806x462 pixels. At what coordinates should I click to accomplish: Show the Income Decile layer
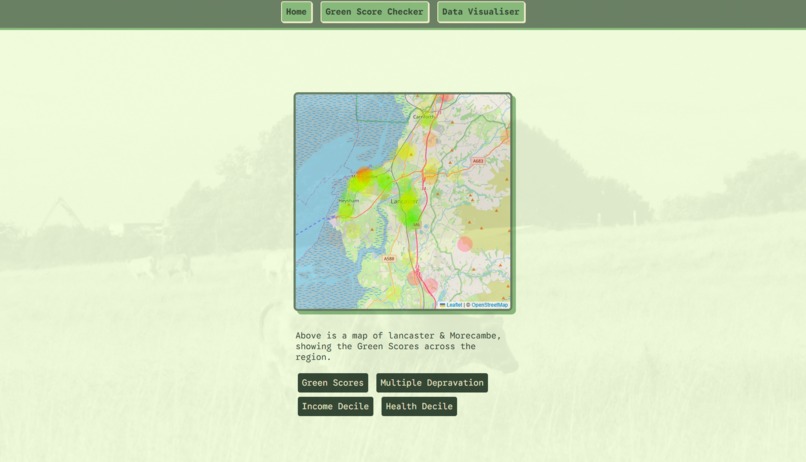[335, 406]
